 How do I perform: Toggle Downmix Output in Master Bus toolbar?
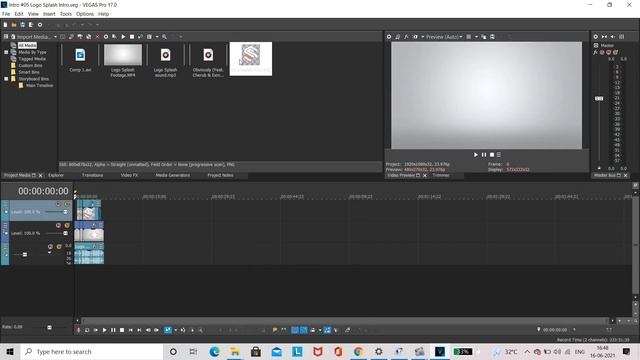[604, 37]
